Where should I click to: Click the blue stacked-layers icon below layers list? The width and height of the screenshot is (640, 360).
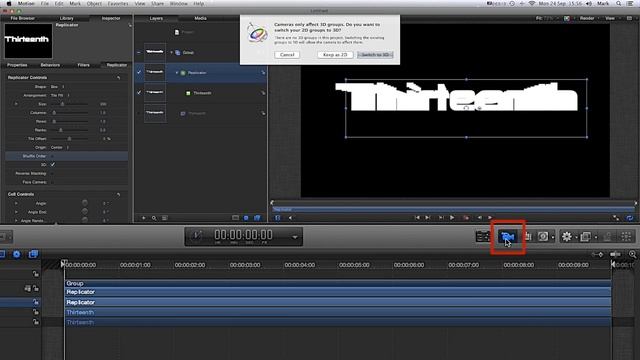[257, 218]
